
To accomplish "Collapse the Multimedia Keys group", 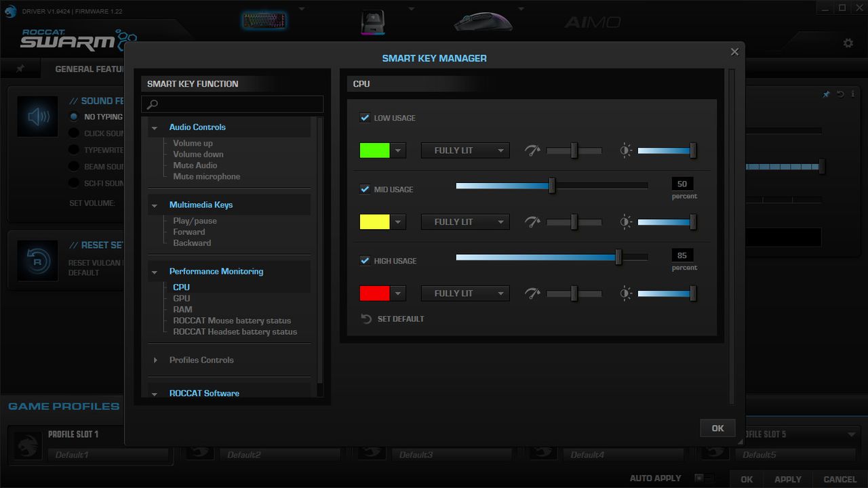I will coord(155,205).
